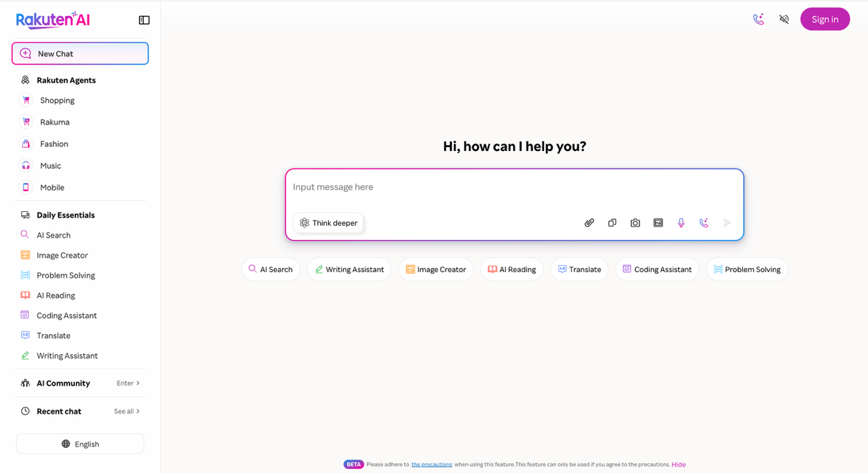This screenshot has height=473, width=868.
Task: Click the image upload icon in input box
Action: pyautogui.click(x=658, y=223)
